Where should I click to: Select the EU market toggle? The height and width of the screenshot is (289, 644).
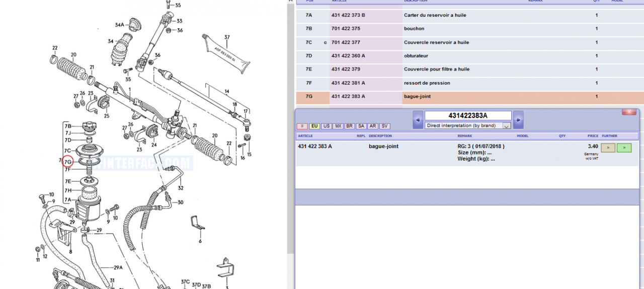[314, 126]
